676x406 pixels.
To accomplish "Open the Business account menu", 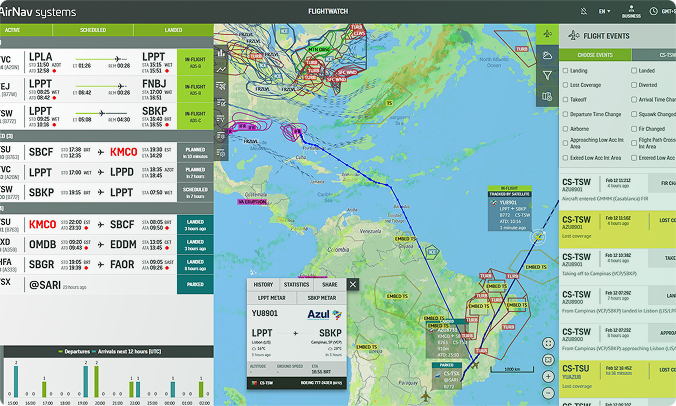I will (x=631, y=11).
